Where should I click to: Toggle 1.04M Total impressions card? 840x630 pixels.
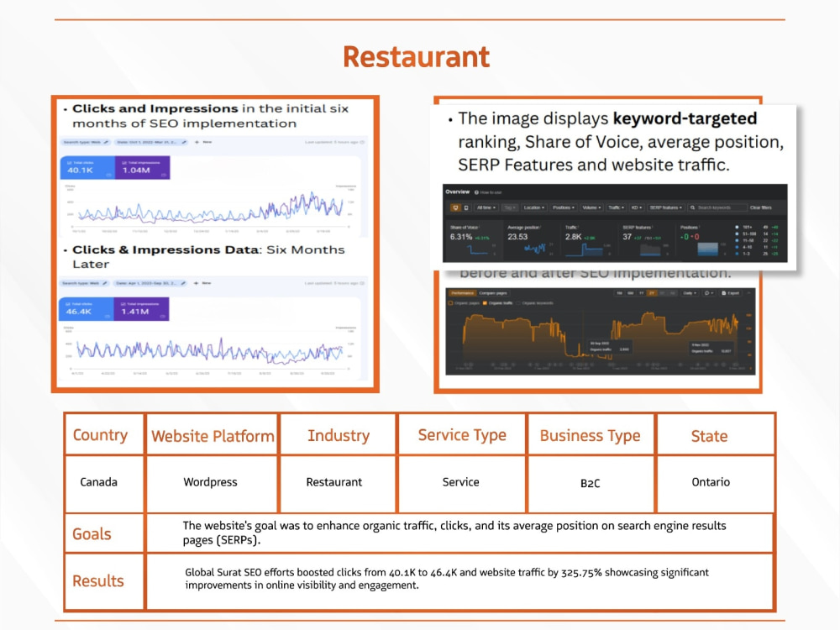142,168
